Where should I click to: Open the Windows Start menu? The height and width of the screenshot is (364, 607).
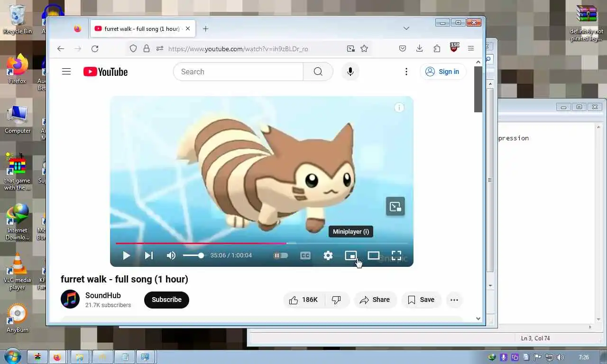coord(12,356)
